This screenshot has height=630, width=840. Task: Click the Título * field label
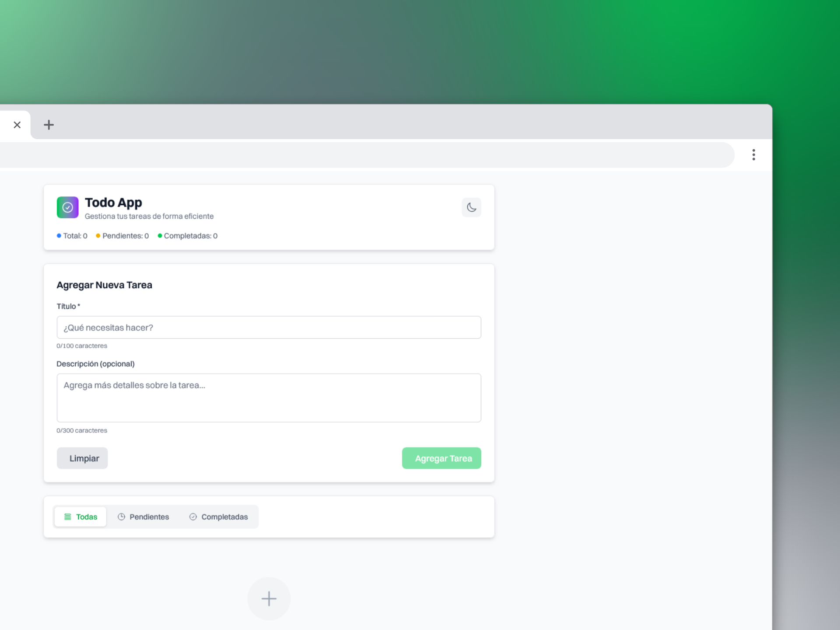[x=68, y=306]
